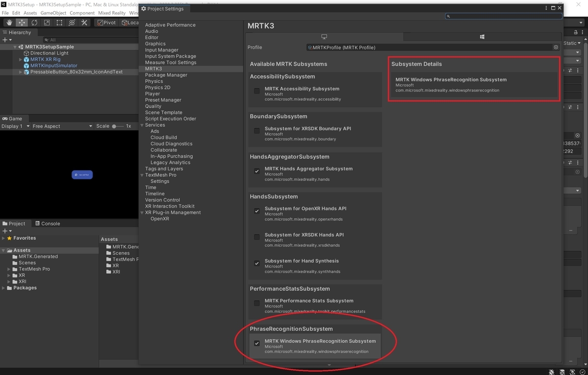
Task: Select the Hand (view) tool
Action: pyautogui.click(x=9, y=23)
